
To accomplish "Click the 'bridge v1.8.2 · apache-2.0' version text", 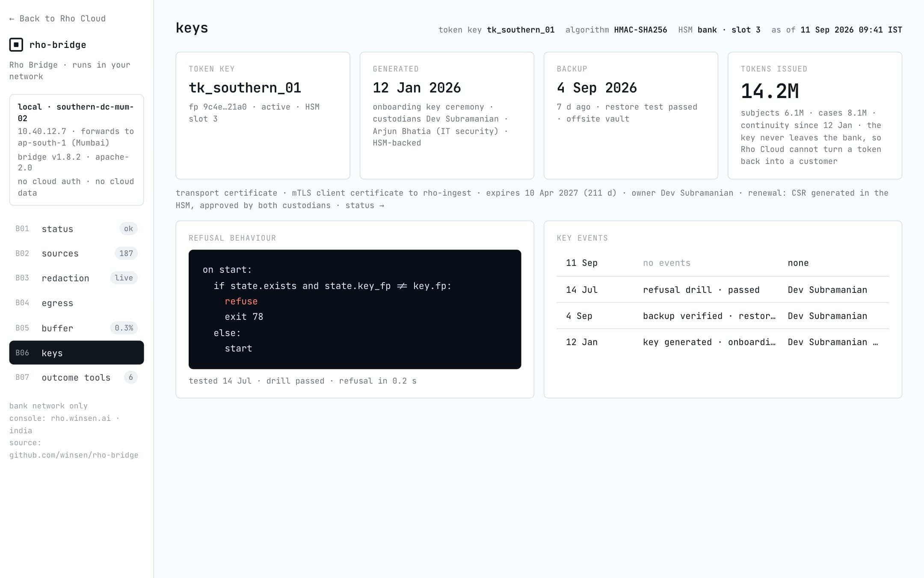I will point(73,162).
